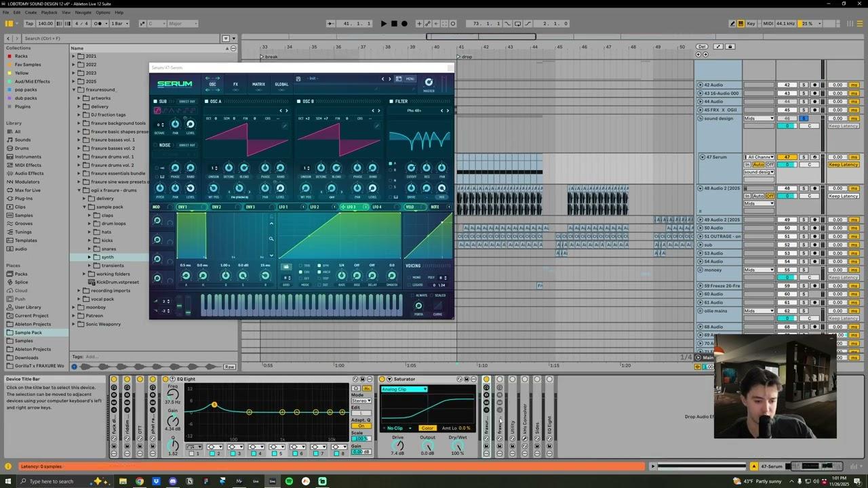Viewport: 868px width, 488px height.
Task: Toggle Serum SUB oscillator on
Action: (155, 102)
